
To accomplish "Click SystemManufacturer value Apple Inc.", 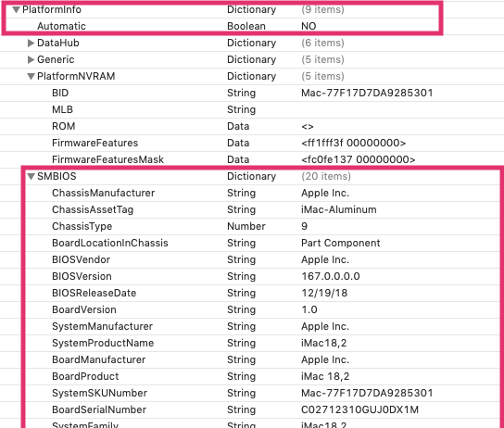I will pos(325,326).
